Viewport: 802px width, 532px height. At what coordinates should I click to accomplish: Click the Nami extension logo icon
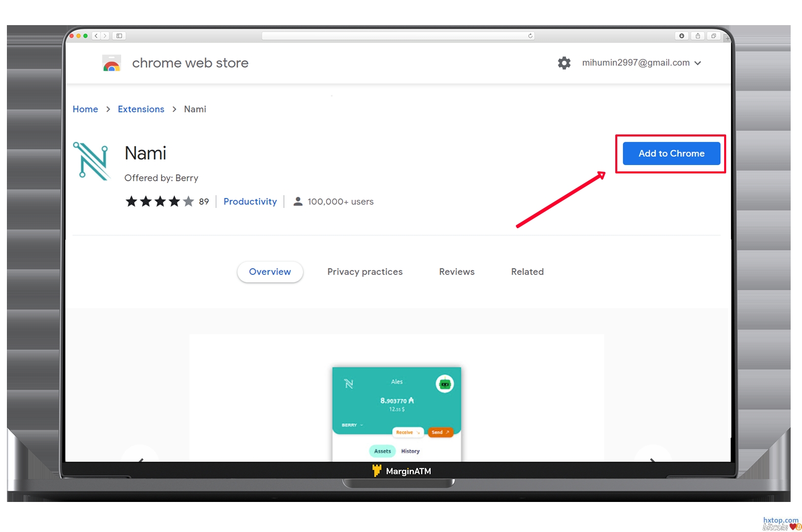tap(92, 161)
